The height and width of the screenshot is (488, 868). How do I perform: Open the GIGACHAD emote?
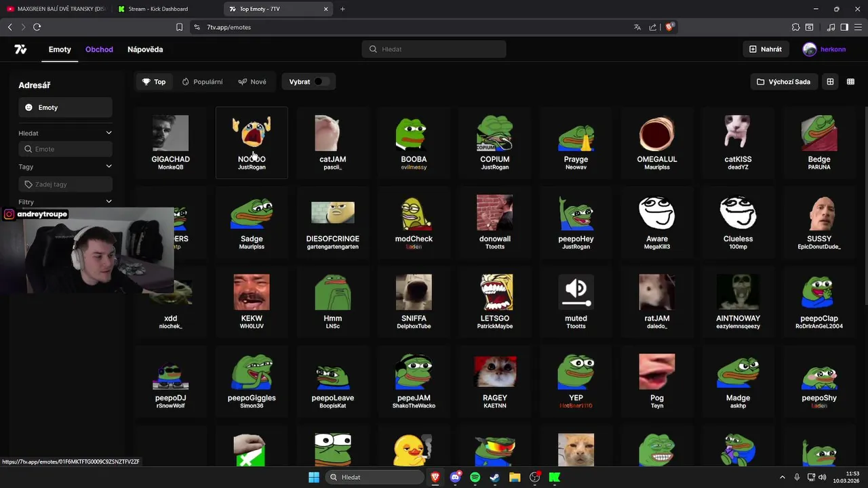tap(170, 143)
